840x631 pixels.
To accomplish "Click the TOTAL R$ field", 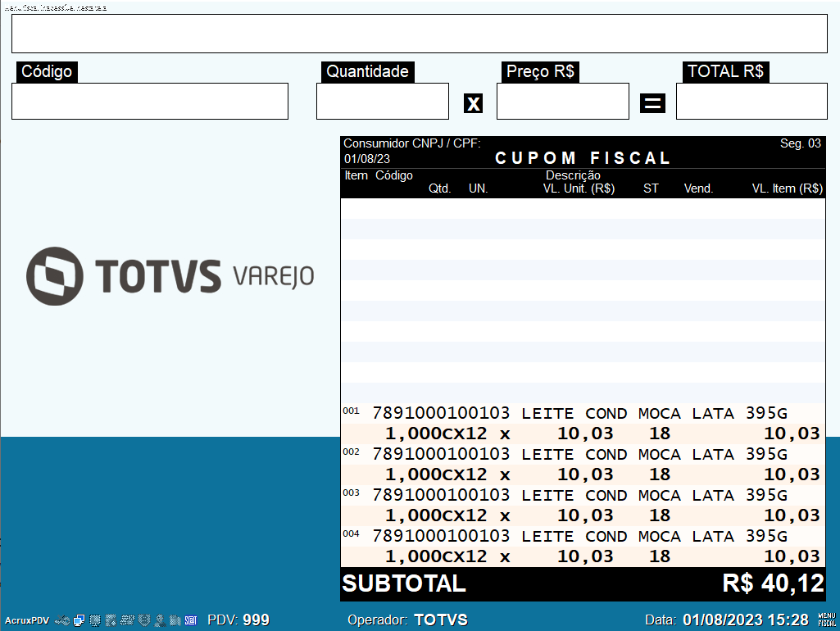I will point(751,102).
